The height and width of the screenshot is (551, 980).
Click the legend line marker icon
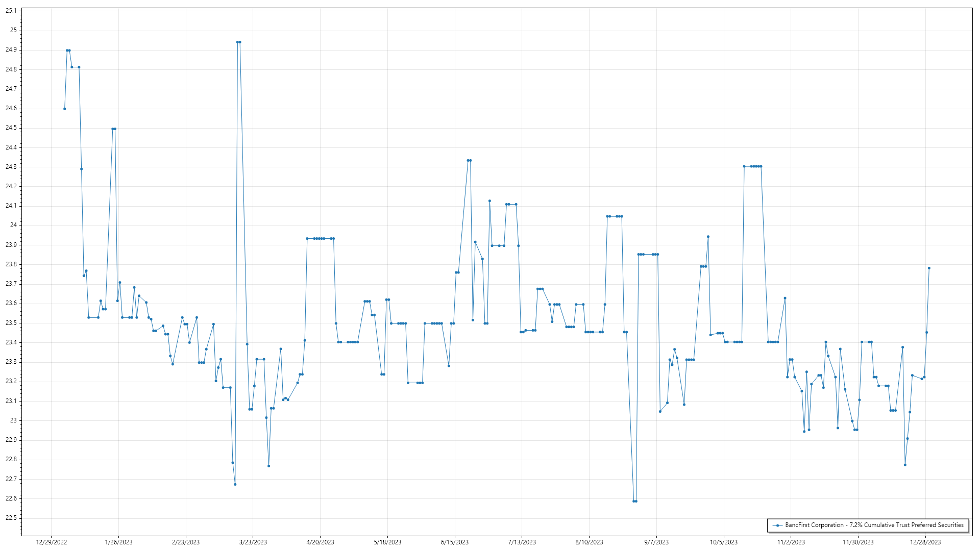point(777,525)
